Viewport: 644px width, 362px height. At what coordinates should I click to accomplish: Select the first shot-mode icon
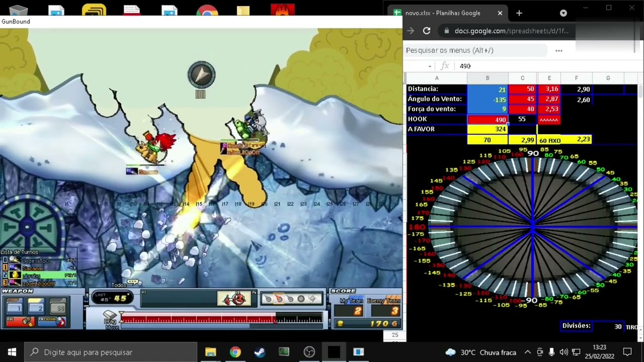click(x=268, y=299)
